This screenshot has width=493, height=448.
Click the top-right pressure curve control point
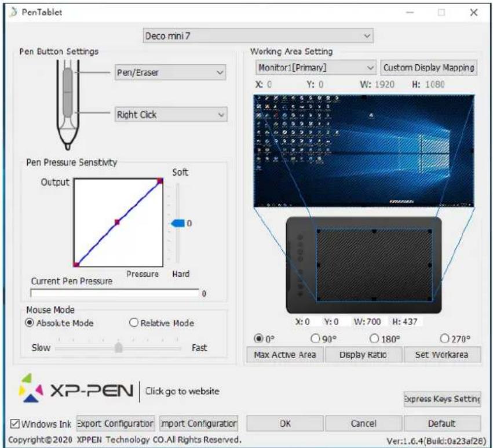(160, 181)
